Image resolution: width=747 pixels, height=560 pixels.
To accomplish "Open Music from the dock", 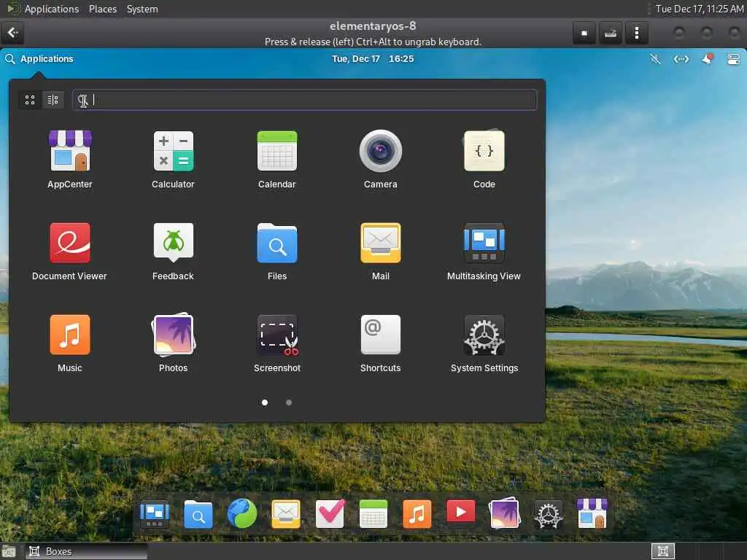I will coord(417,514).
